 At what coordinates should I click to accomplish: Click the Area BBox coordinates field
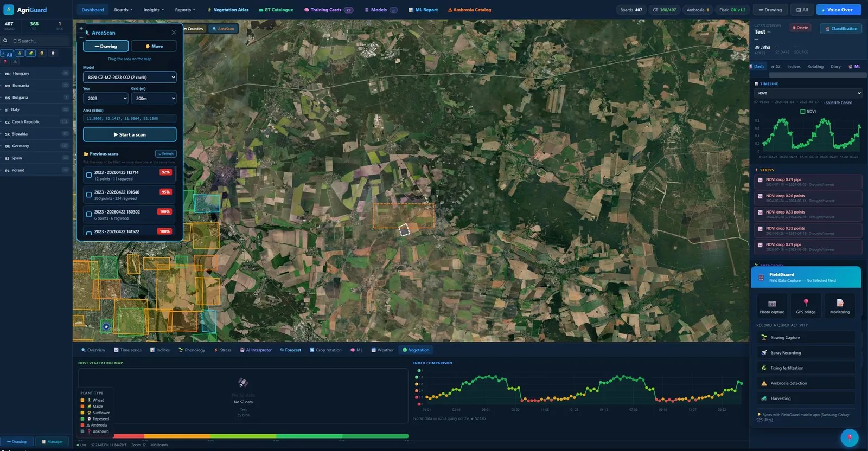point(130,118)
